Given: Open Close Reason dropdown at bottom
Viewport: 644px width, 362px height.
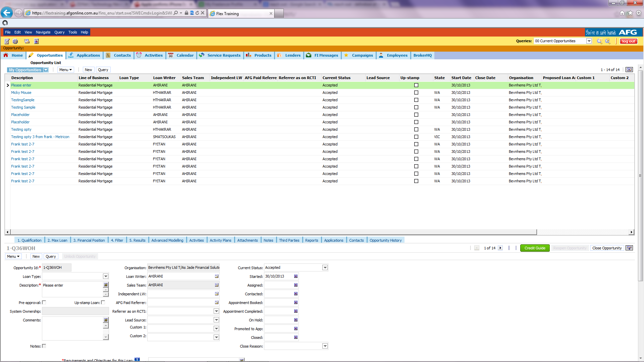Looking at the screenshot, I should click(326, 346).
